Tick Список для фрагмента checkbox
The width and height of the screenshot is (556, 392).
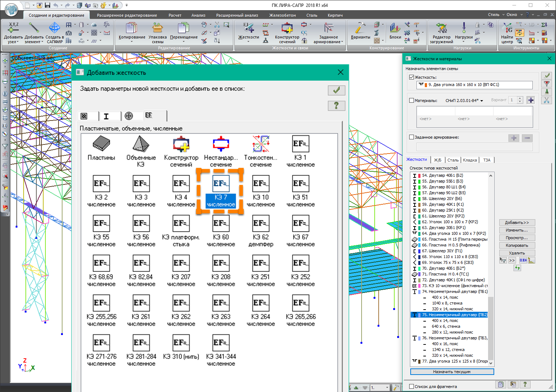coord(412,387)
